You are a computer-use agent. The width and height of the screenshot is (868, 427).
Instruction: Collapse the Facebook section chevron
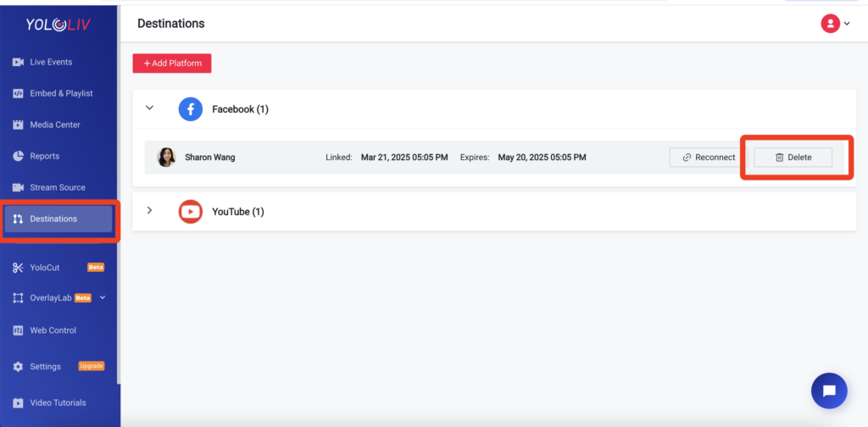(x=149, y=108)
